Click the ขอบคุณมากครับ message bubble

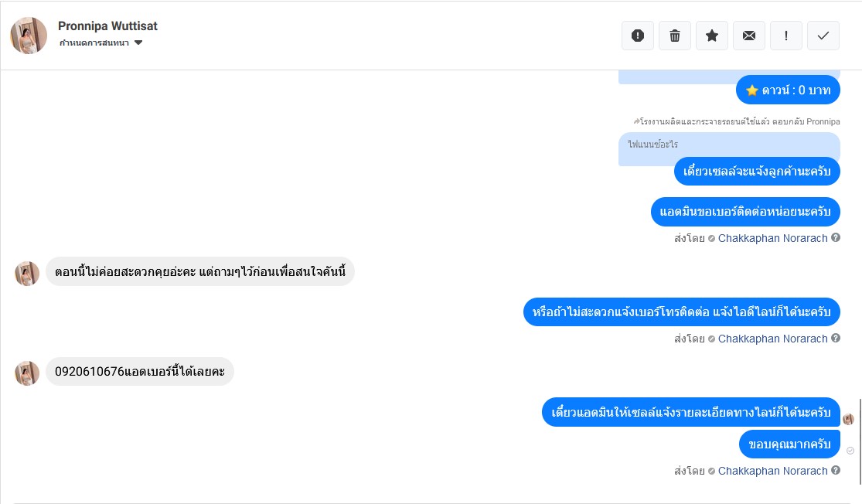coord(789,444)
